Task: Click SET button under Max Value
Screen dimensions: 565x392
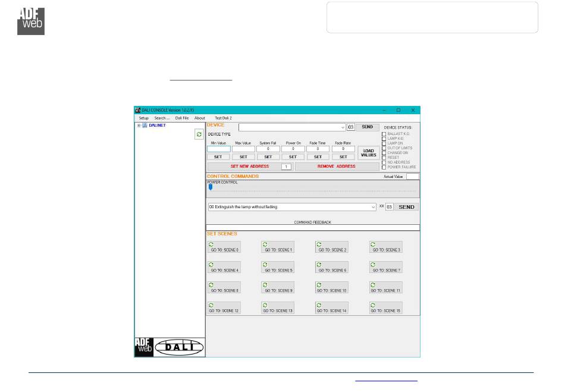Action: [244, 156]
